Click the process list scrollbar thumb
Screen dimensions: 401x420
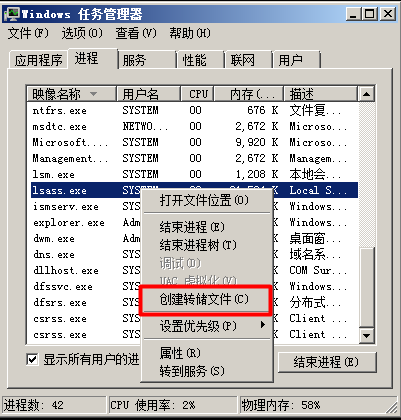(x=367, y=287)
